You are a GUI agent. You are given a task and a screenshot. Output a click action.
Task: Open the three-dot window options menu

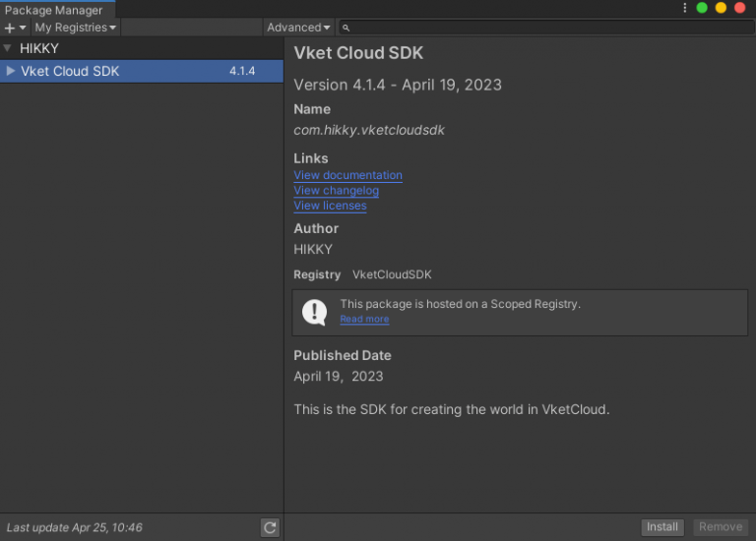(x=685, y=8)
